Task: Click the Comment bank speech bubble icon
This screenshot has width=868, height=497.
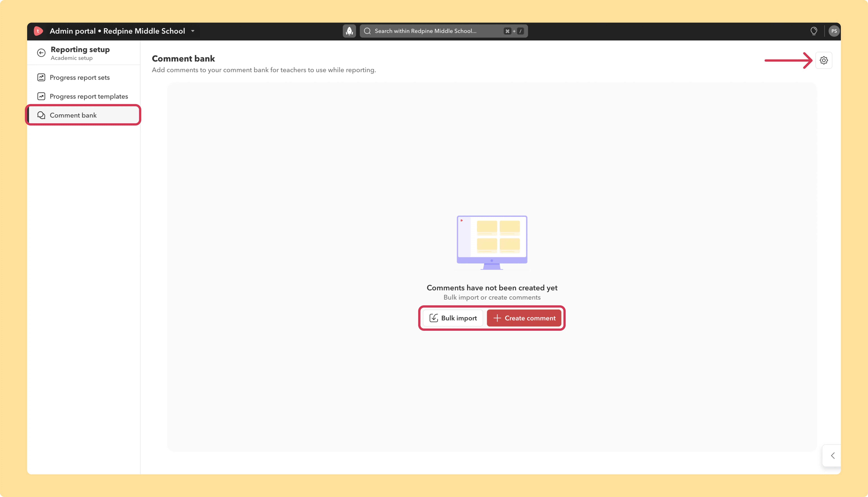Action: 41,115
